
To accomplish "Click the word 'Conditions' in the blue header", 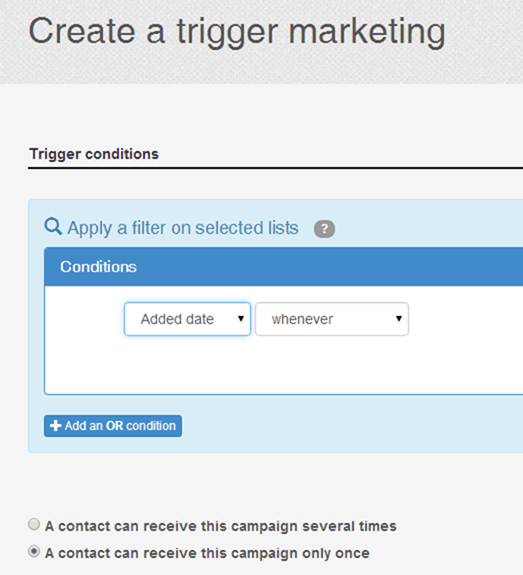I will click(x=98, y=267).
